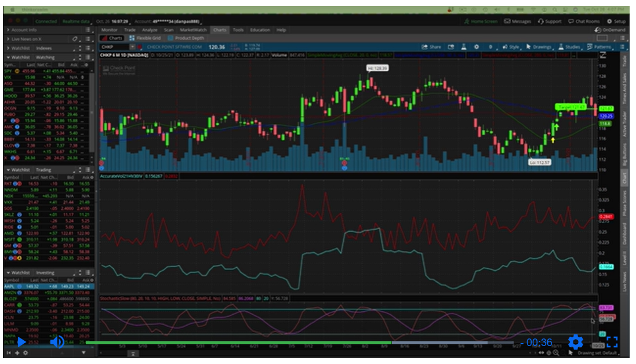The image size is (636, 364).
Task: Click the chart zoom magnifier icon at bottom
Action: click(x=555, y=353)
